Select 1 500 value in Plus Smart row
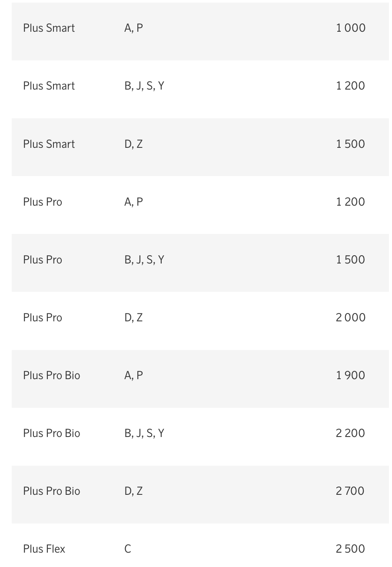This screenshot has height=567, width=392. coord(350,144)
